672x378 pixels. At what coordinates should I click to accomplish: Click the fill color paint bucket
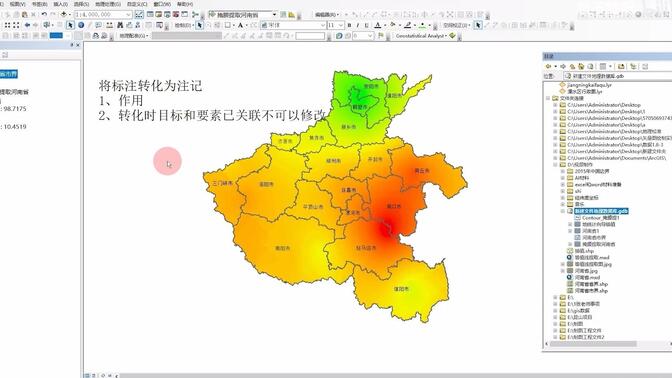pyautogui.click(x=393, y=25)
